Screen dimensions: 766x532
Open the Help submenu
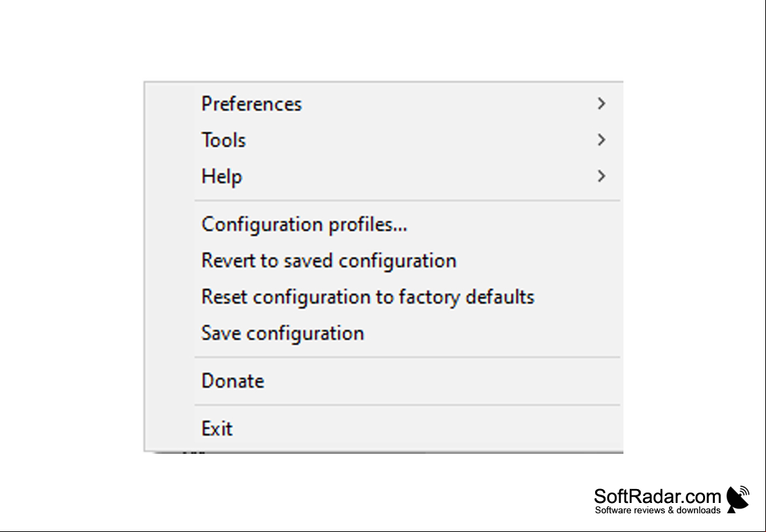click(x=383, y=176)
